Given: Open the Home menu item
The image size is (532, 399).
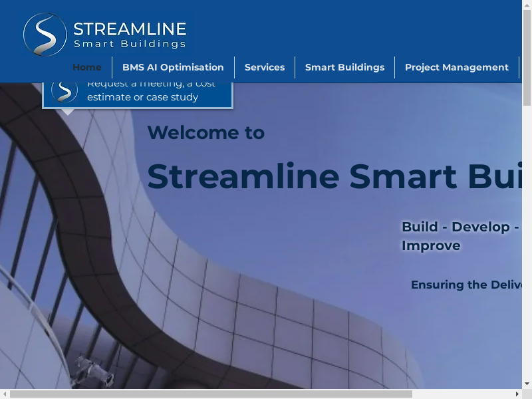Looking at the screenshot, I should (x=87, y=67).
